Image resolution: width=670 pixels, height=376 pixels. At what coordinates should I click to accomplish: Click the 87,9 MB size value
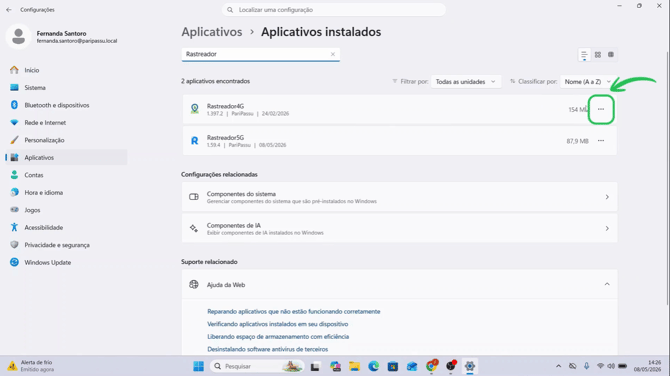577,141
